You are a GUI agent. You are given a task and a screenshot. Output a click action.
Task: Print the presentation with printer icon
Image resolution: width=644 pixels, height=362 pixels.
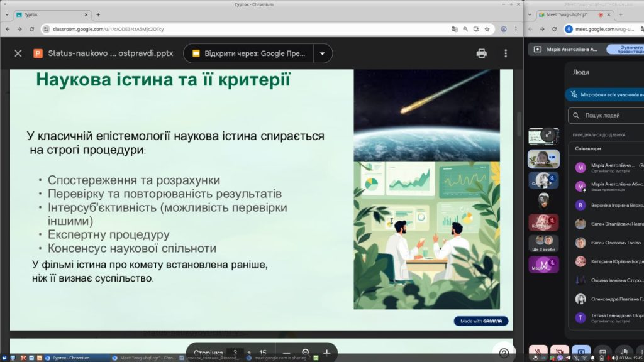pos(482,53)
